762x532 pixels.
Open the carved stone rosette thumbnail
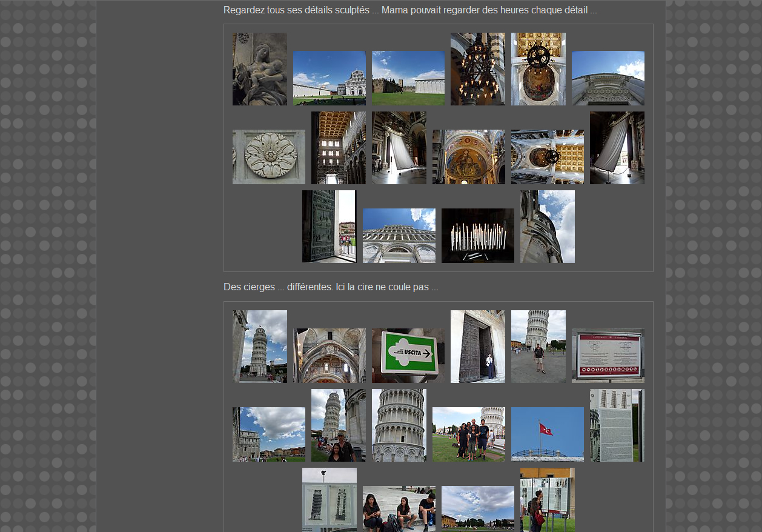268,156
